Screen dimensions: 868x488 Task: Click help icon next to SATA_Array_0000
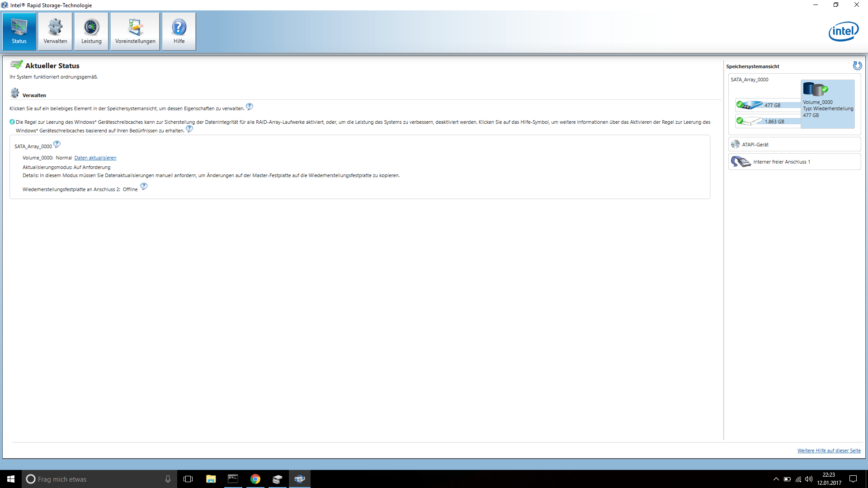57,145
